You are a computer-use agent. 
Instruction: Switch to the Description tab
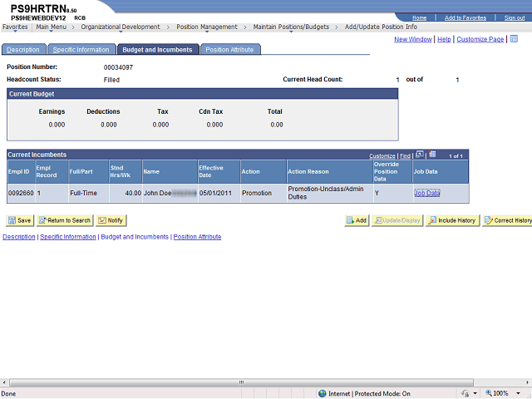[23, 50]
